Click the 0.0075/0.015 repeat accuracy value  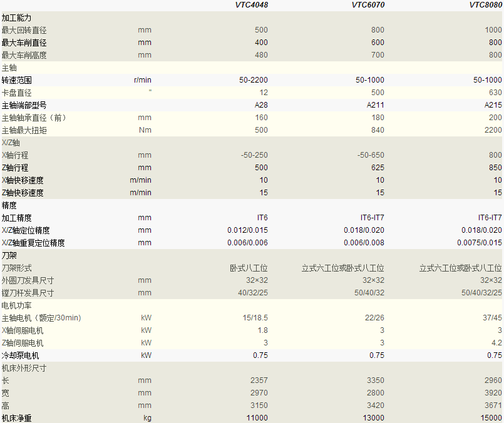click(479, 243)
